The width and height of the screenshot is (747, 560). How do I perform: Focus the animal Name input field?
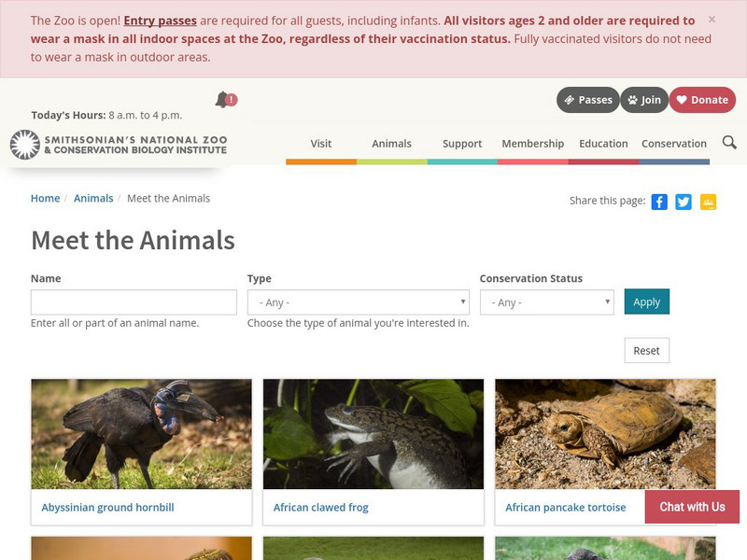point(134,302)
